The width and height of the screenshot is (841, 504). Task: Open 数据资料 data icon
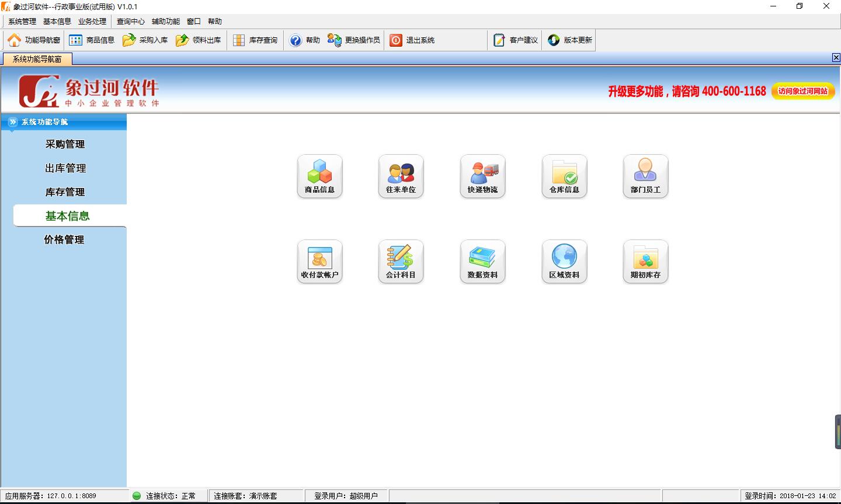(x=482, y=262)
